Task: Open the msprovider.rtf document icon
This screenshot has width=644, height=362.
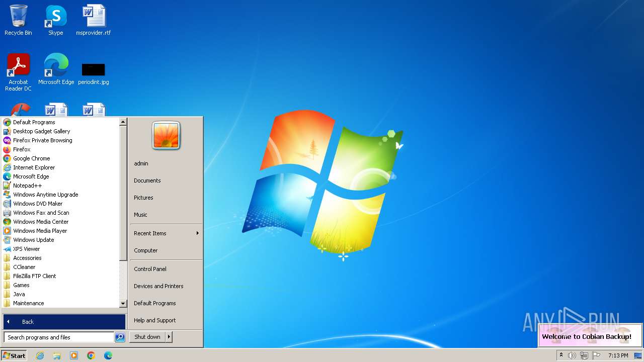Action: 94,20
